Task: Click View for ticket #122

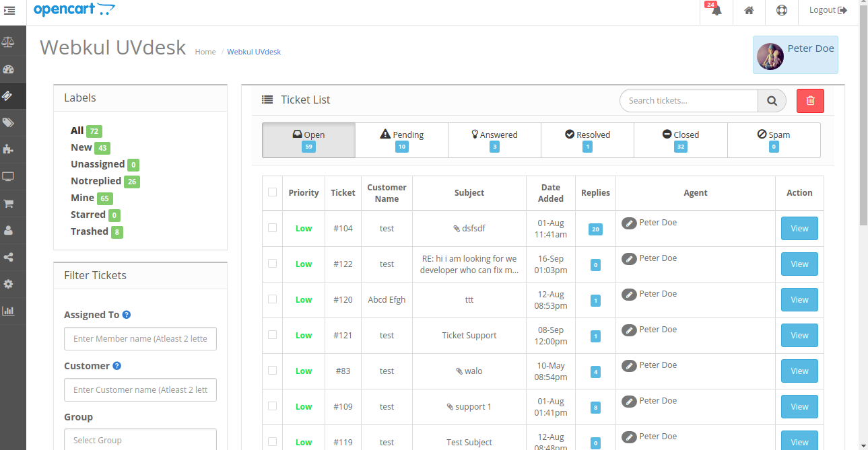Action: tap(799, 264)
